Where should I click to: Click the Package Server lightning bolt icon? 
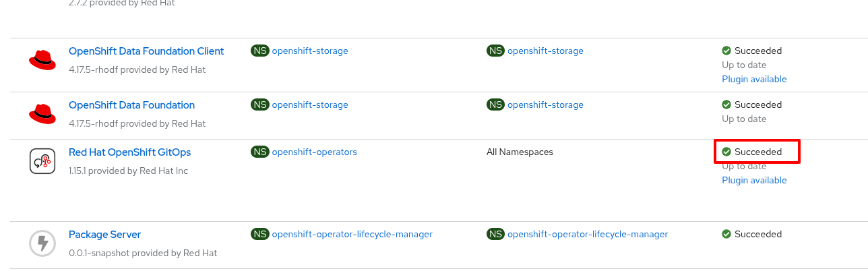(42, 243)
